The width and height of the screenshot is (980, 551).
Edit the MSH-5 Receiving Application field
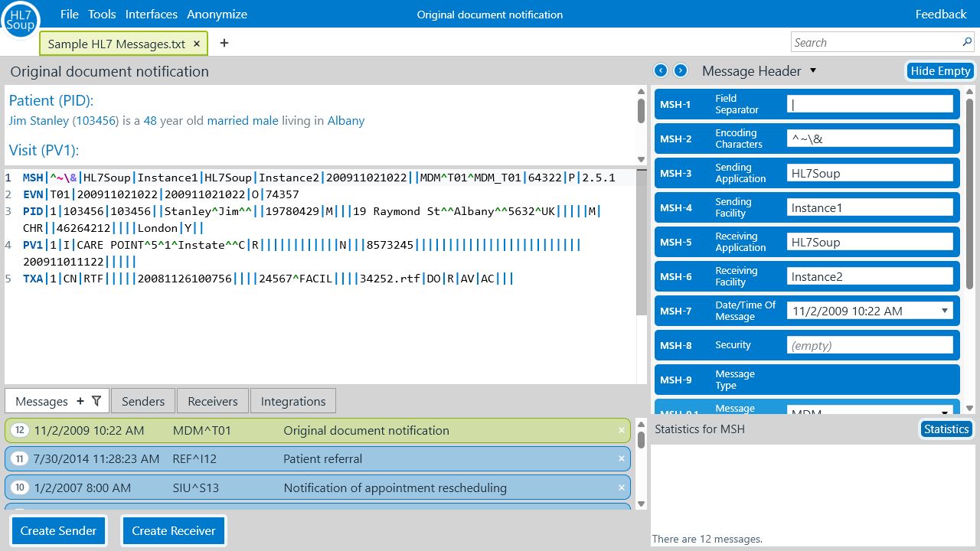click(x=870, y=242)
